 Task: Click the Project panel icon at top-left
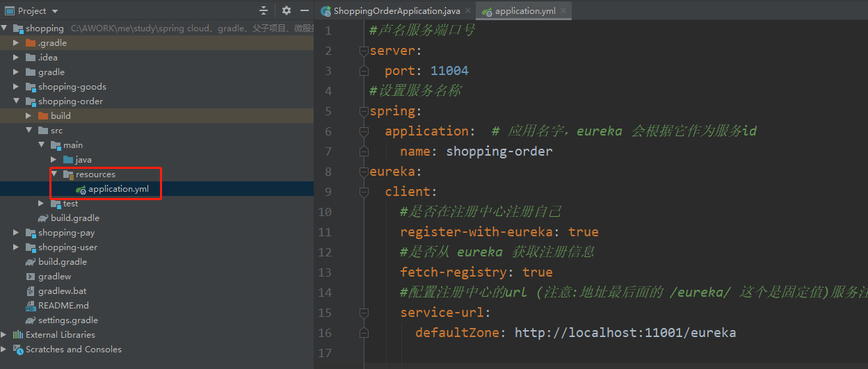pos(8,11)
